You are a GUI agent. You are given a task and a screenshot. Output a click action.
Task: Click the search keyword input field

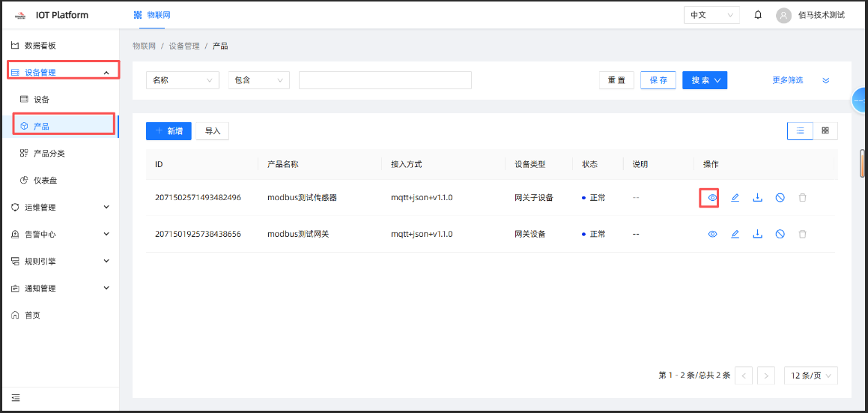385,80
